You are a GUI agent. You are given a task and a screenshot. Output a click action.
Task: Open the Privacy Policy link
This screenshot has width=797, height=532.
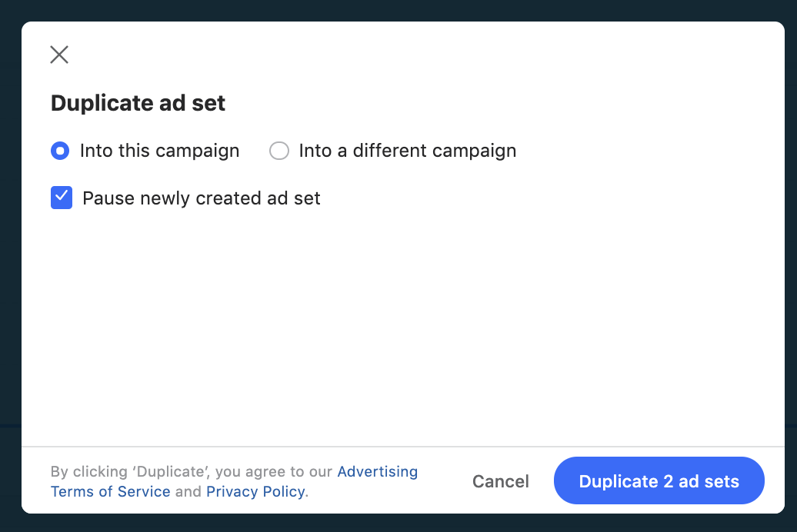255,491
